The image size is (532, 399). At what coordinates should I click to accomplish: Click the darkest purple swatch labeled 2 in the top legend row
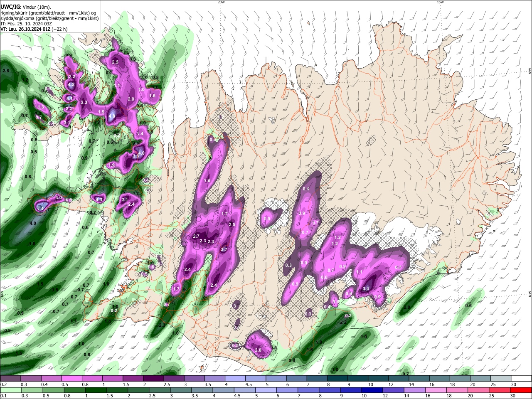(x=153, y=379)
